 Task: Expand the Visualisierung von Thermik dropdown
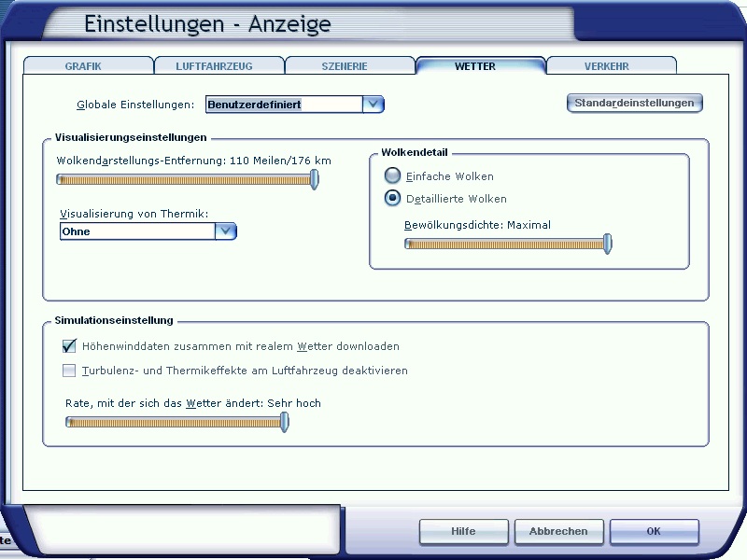tap(227, 231)
